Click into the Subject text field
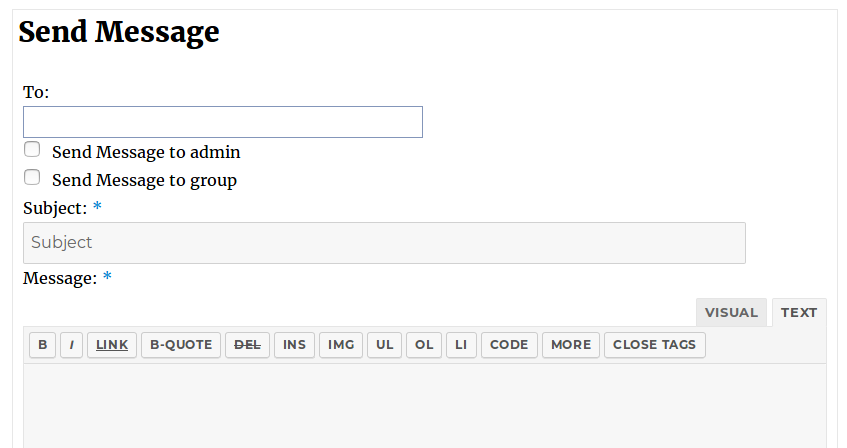The image size is (847, 448). click(x=384, y=243)
